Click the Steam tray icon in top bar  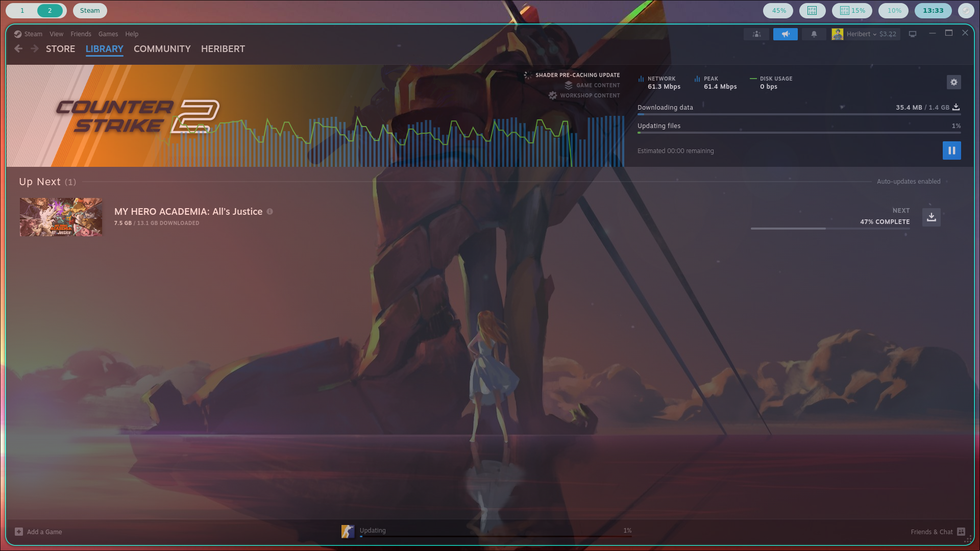pos(966,11)
